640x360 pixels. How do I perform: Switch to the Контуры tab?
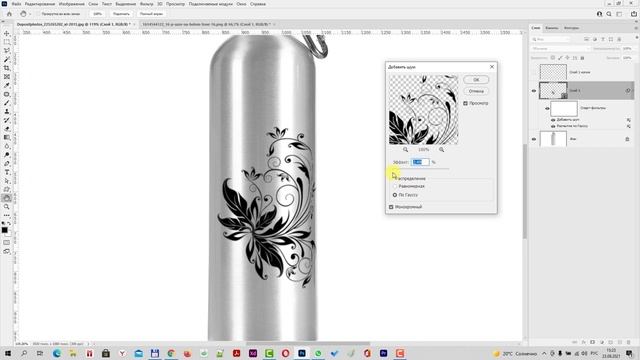tap(571, 28)
